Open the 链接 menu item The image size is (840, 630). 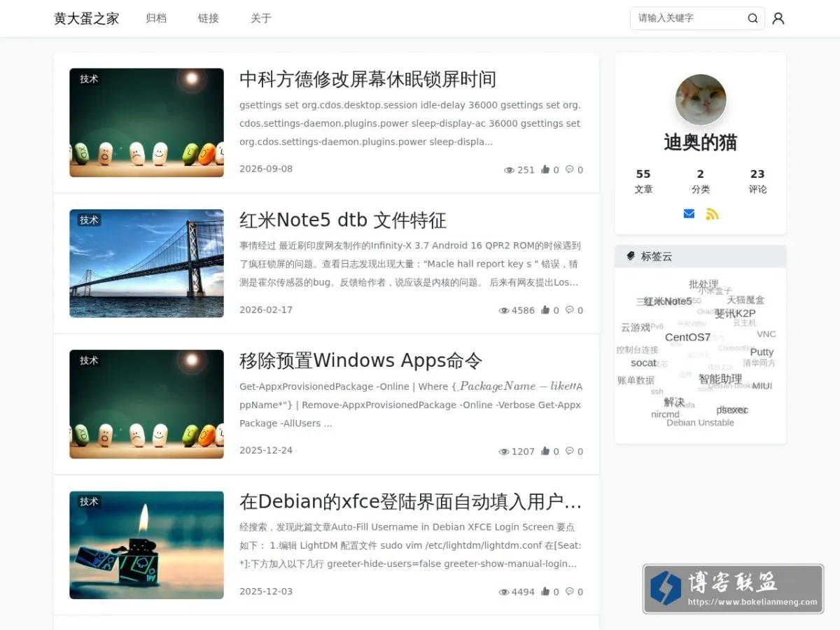[209, 18]
